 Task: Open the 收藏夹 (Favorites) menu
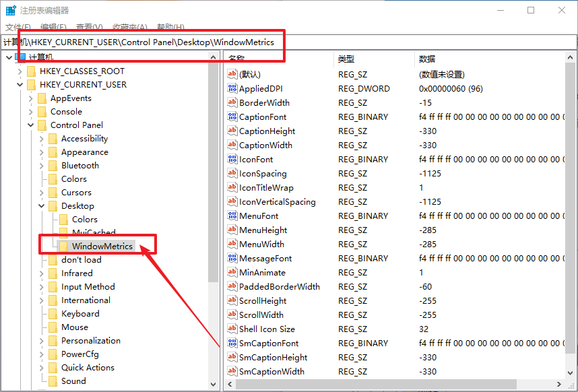[129, 27]
